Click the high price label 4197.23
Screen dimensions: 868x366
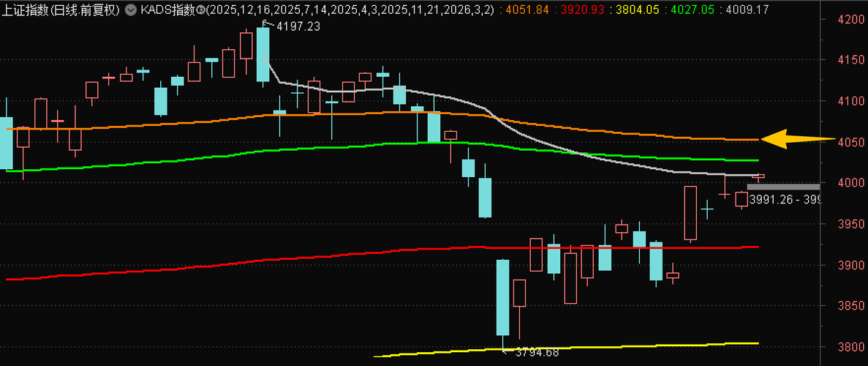tap(298, 26)
